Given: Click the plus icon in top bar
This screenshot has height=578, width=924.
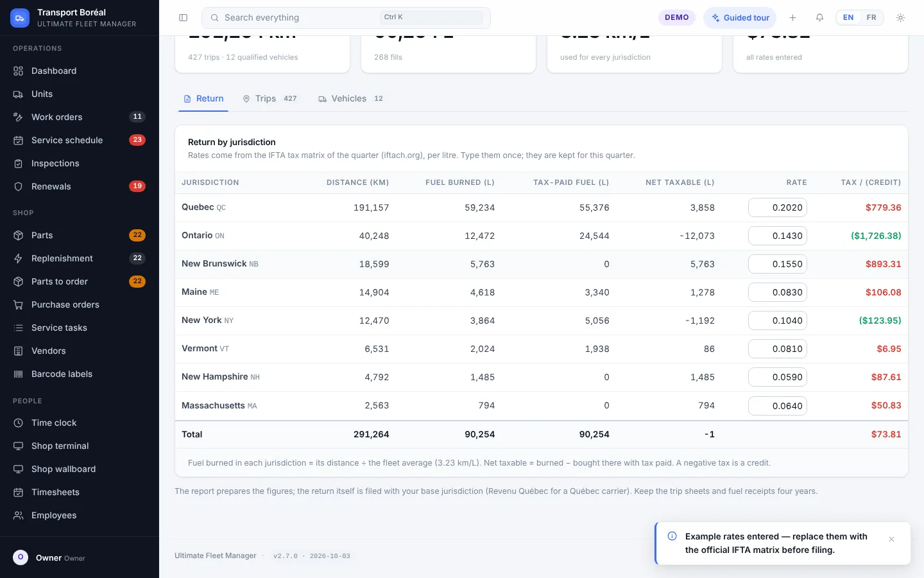Looking at the screenshot, I should pos(792,18).
